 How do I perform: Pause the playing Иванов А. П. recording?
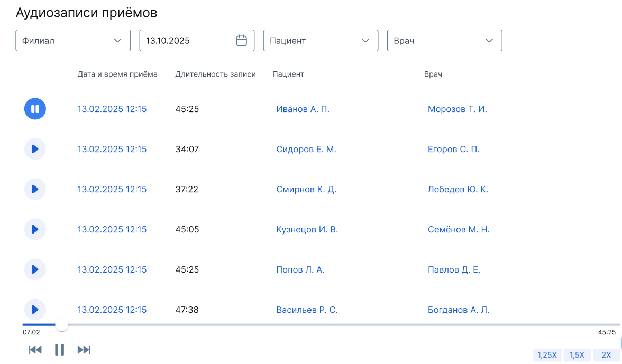click(35, 109)
